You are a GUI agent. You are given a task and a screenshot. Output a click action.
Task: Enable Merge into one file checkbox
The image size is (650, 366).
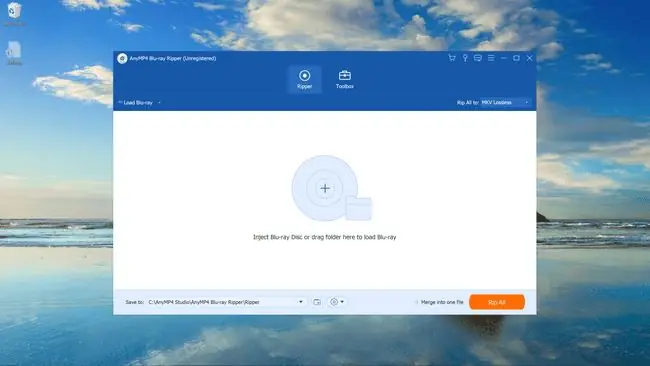pyautogui.click(x=417, y=302)
